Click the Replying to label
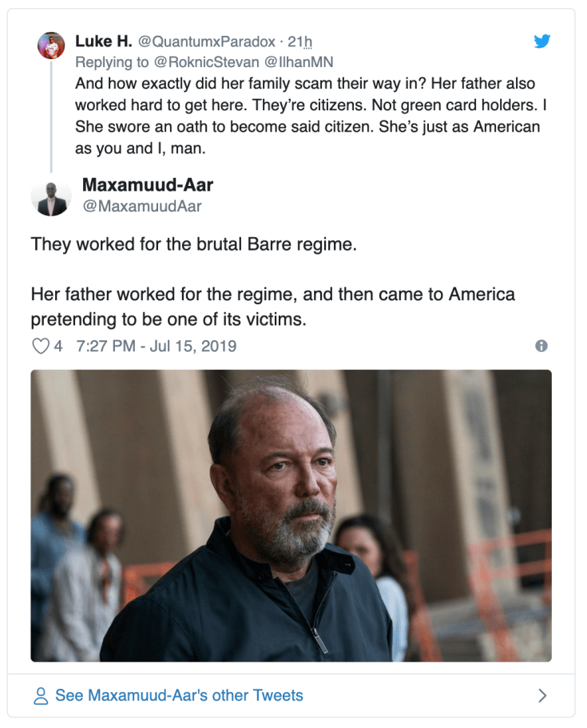 tap(111, 60)
